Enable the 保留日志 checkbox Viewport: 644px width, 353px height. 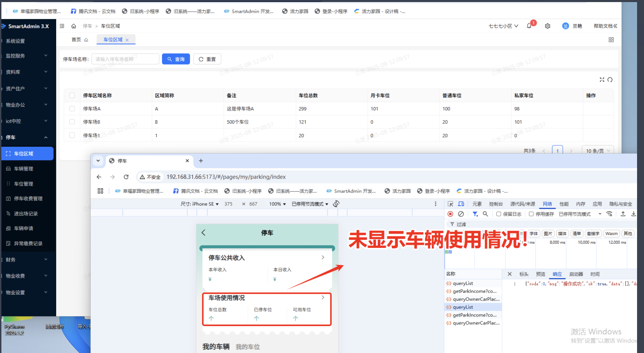(499, 214)
